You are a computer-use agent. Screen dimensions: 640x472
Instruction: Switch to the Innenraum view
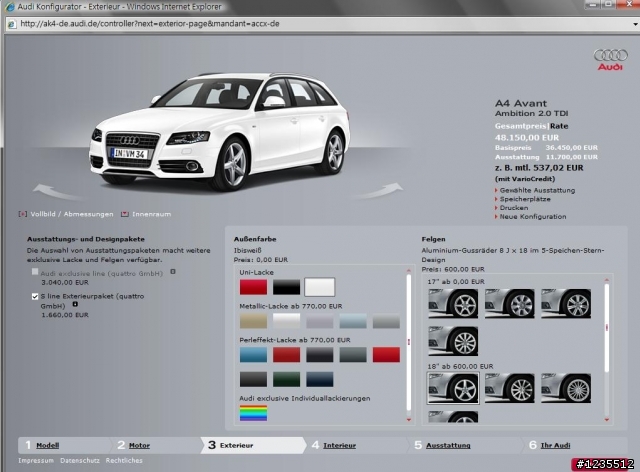[x=146, y=214]
